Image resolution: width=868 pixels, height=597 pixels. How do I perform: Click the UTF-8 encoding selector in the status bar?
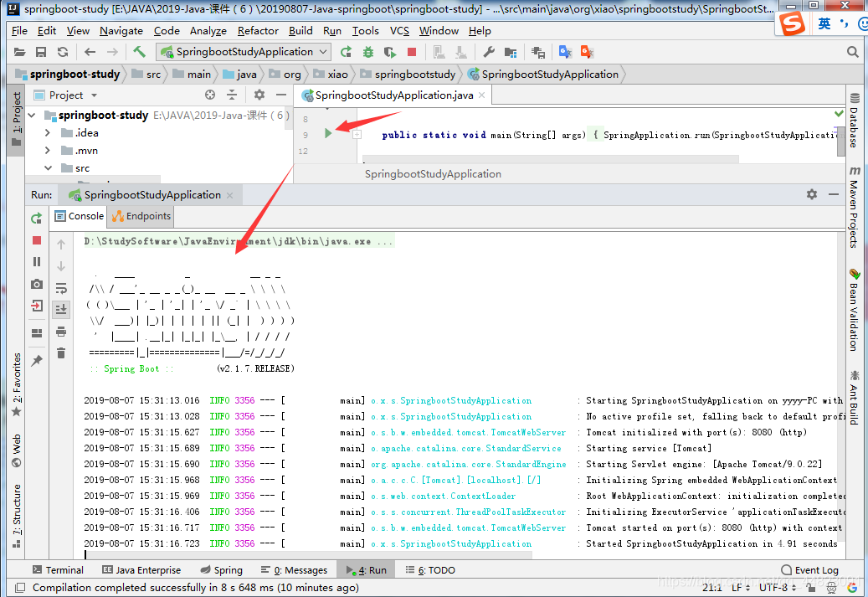click(x=778, y=588)
